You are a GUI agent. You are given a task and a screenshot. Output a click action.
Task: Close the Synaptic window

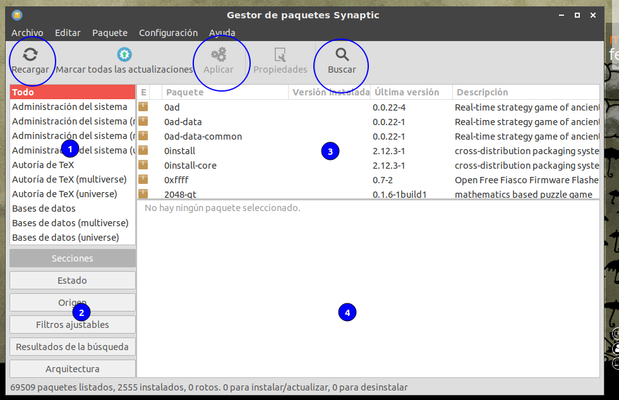click(x=593, y=15)
